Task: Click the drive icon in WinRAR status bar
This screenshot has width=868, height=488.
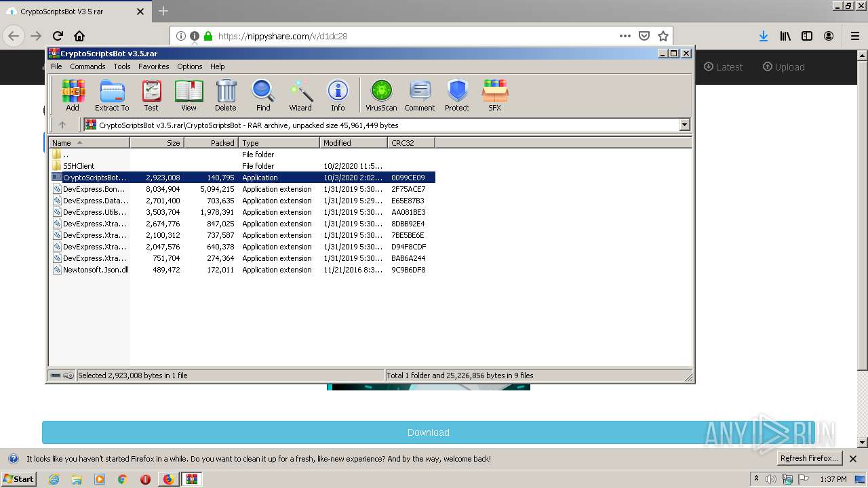Action: point(56,375)
